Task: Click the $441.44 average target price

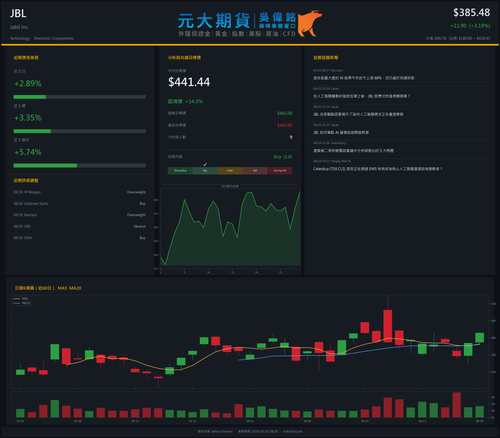Action: 189,82
